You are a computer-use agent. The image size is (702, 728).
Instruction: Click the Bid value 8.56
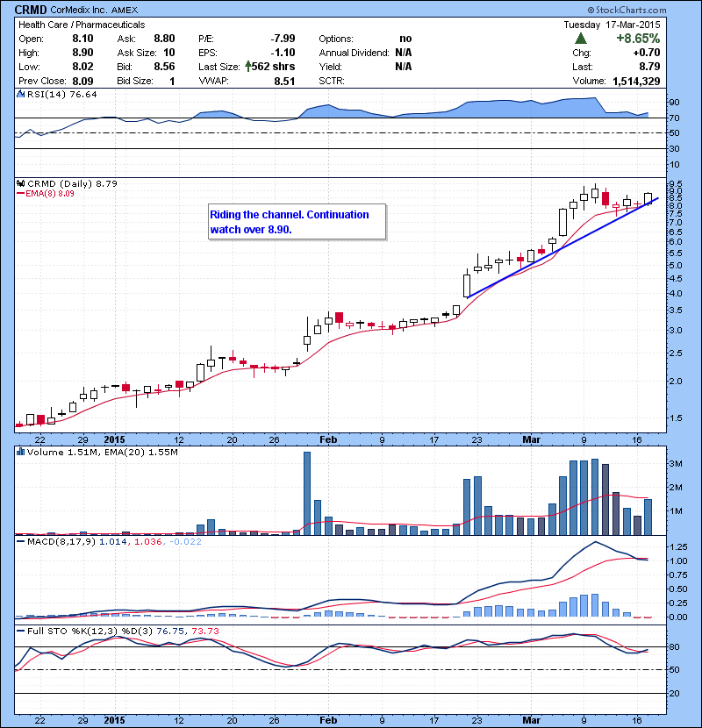coord(164,67)
